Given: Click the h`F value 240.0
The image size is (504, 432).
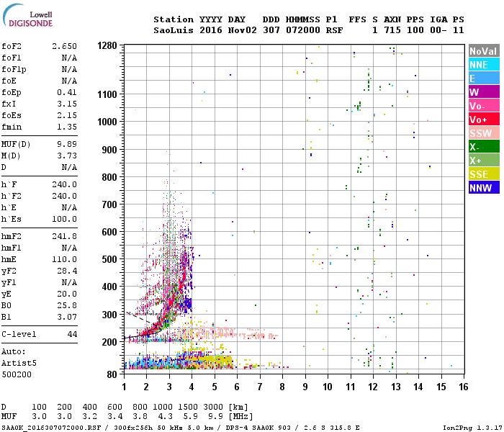Looking at the screenshot, I should click(65, 184).
